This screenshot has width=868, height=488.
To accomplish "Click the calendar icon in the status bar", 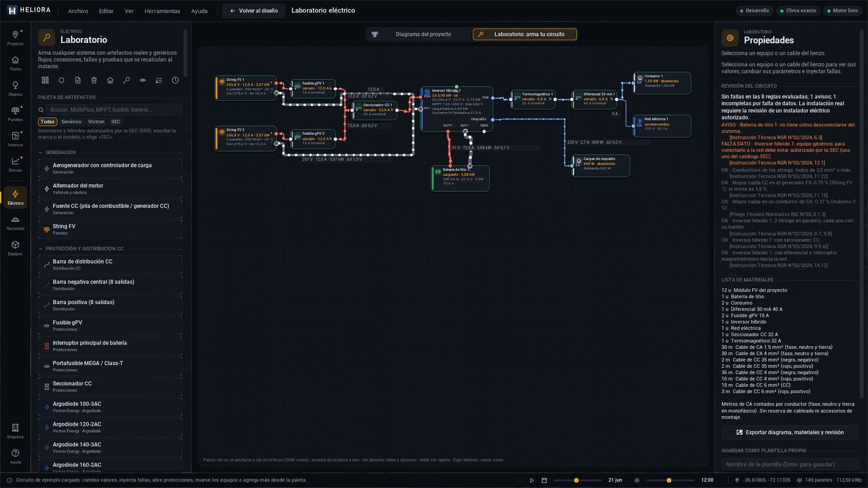I will tap(544, 480).
